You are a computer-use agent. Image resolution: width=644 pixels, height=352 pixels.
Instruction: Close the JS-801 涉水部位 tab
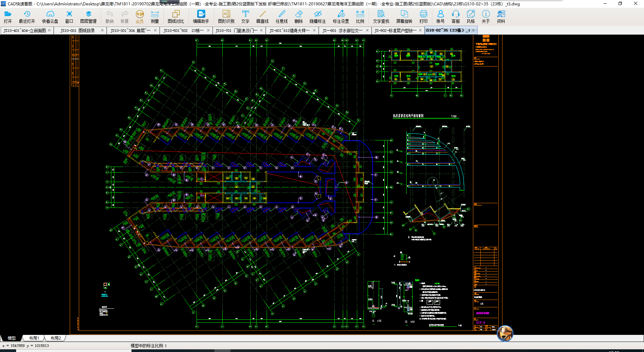pyautogui.click(x=367, y=30)
